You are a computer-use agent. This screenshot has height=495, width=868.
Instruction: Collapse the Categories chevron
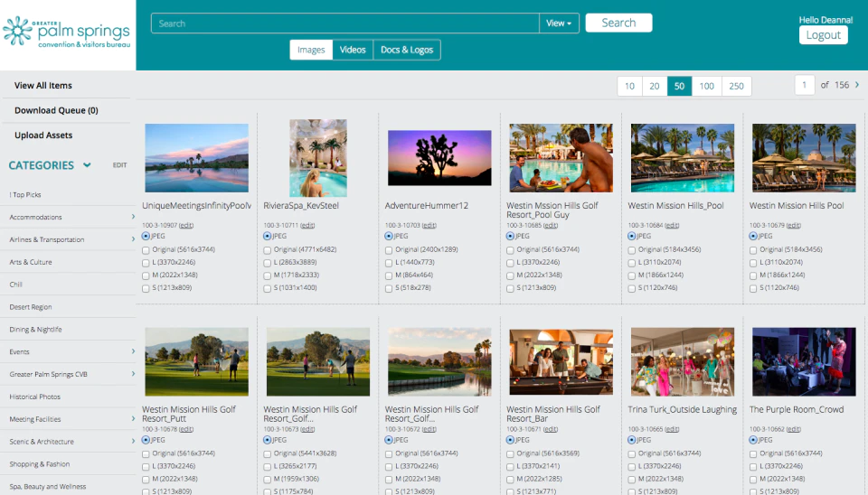pos(87,164)
